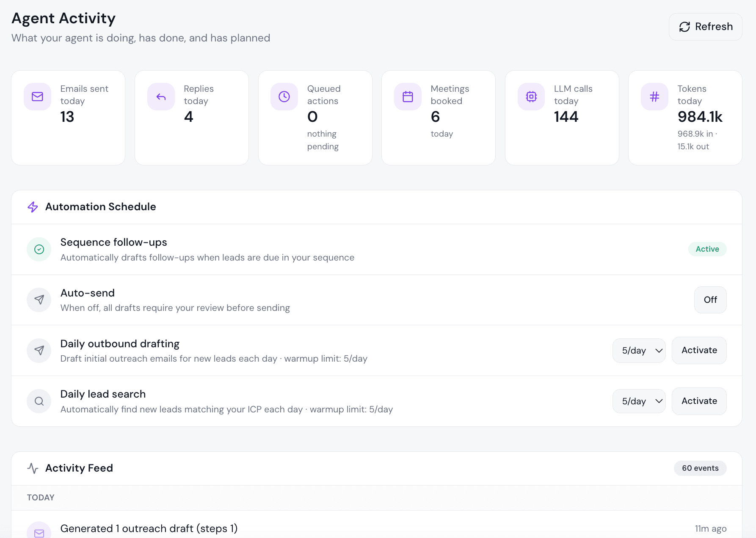Click the magnifier icon beside Daily lead search
This screenshot has height=538, width=756.
[39, 401]
